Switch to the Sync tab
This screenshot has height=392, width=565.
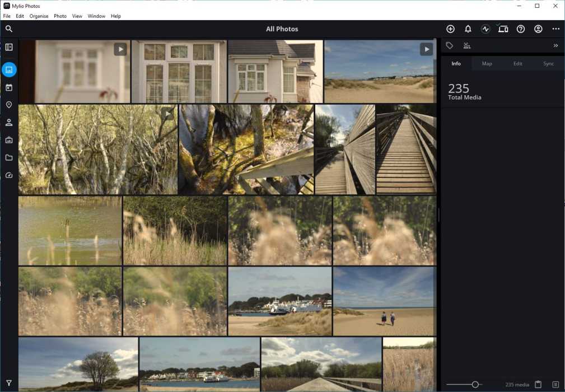coord(548,64)
